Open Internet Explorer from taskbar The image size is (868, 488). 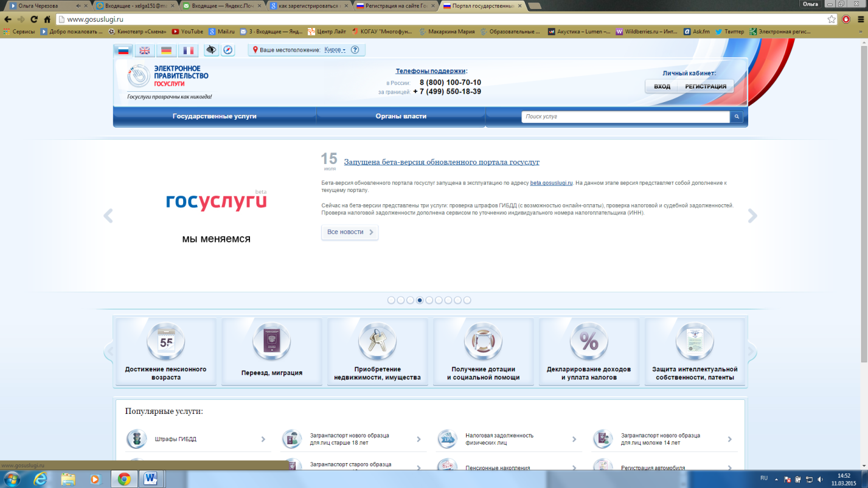(40, 479)
